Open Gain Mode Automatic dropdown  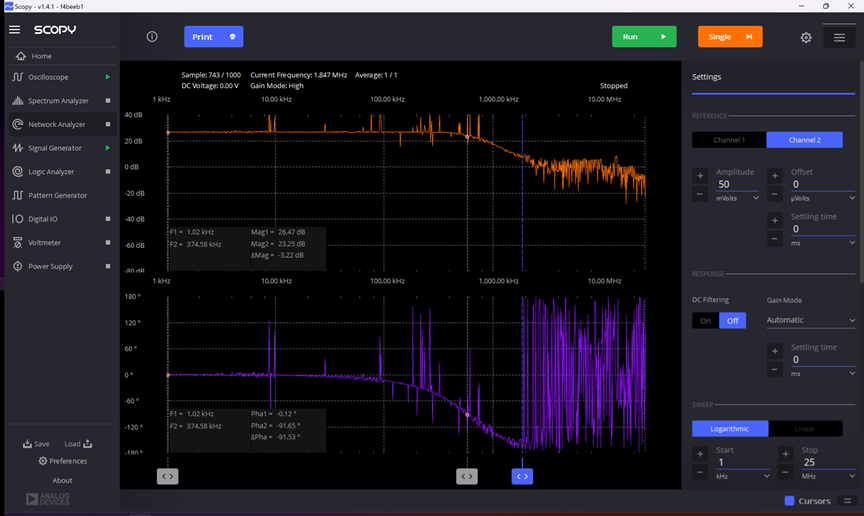[811, 320]
